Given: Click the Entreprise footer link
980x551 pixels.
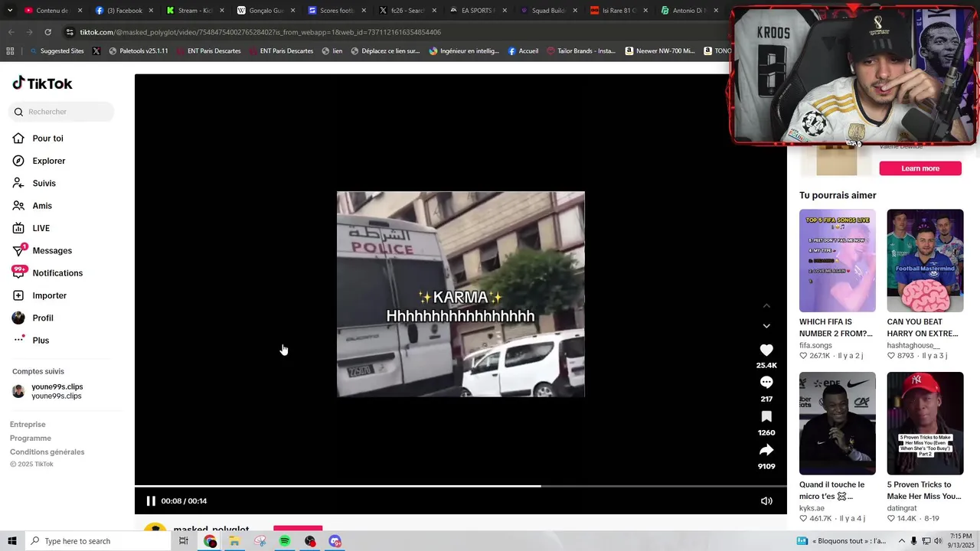Looking at the screenshot, I should 28,425.
